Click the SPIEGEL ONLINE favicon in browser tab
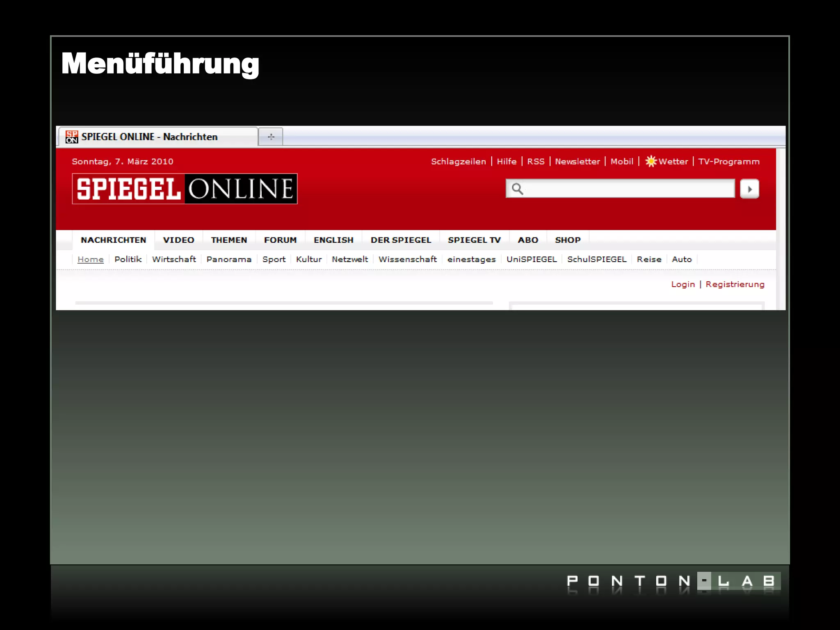The height and width of the screenshot is (630, 840). [x=72, y=137]
